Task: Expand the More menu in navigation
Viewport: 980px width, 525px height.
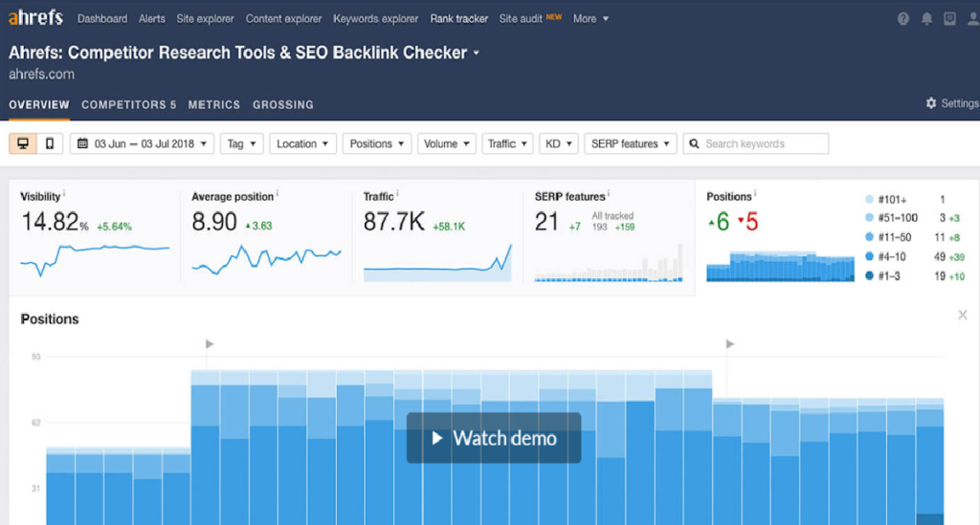Action: tap(590, 19)
